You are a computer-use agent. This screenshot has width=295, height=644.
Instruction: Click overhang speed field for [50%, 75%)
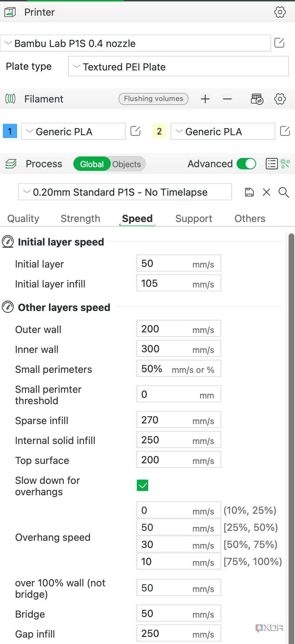click(179, 544)
